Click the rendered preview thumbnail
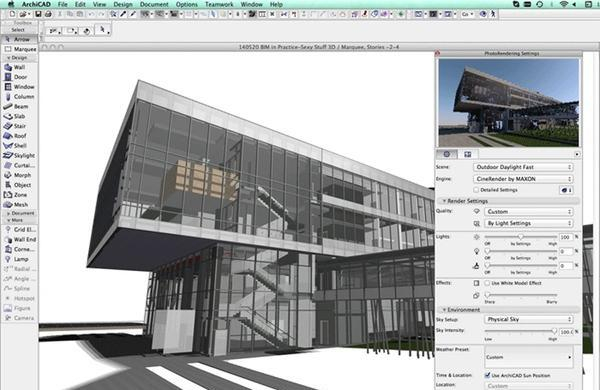This screenshot has height=390, width=600. (x=509, y=103)
